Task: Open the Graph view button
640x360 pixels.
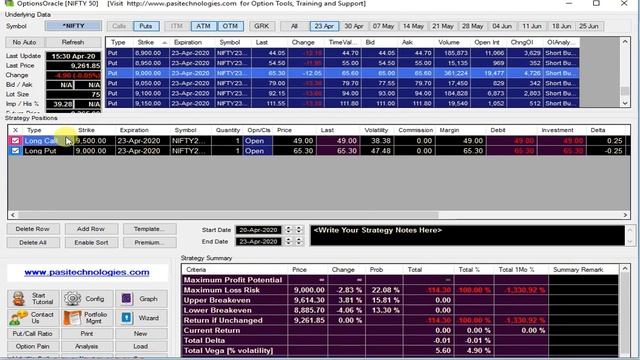Action: [x=141, y=299]
